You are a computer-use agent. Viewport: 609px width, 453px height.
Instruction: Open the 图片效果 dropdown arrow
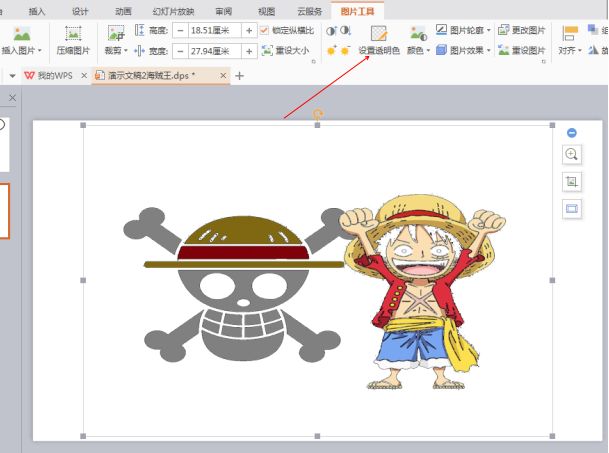489,50
